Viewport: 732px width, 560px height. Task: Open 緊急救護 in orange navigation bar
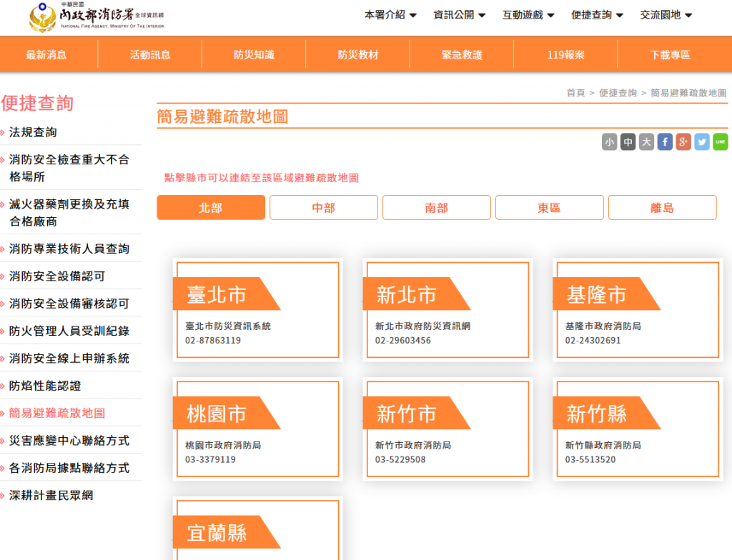point(462,54)
